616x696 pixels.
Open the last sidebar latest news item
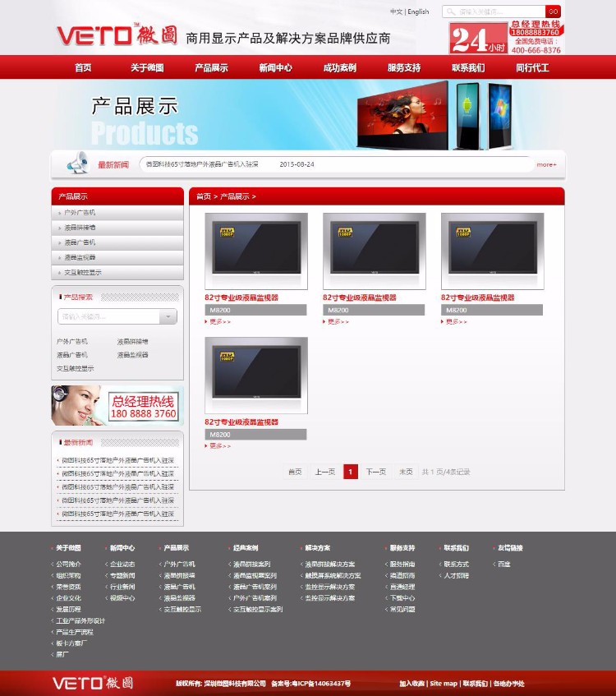117,514
